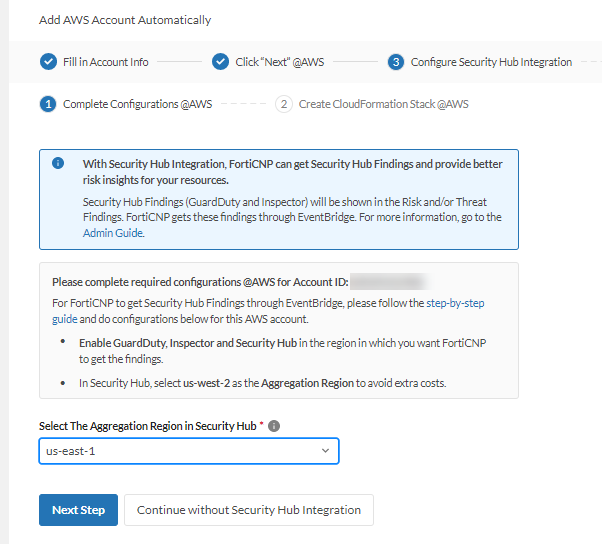The image size is (602, 544).
Task: Jump to the Create CloudFormation Stack @AWS label
Action: click(x=383, y=104)
